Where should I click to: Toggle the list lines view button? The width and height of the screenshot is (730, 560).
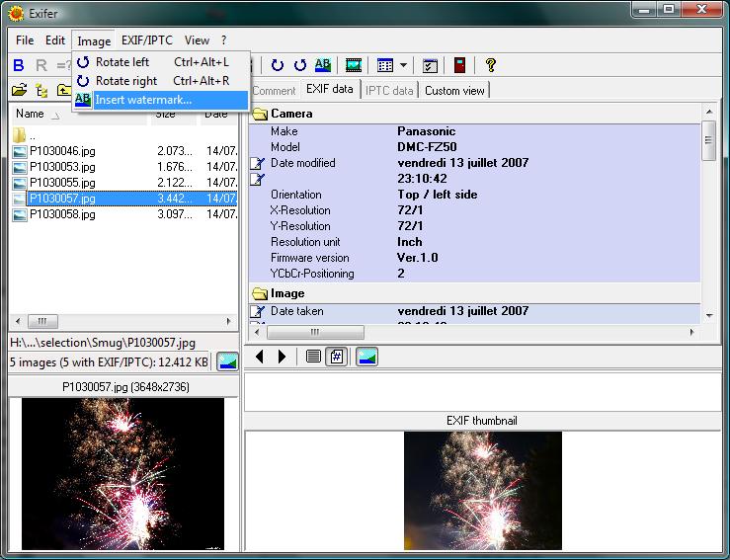pyautogui.click(x=313, y=357)
